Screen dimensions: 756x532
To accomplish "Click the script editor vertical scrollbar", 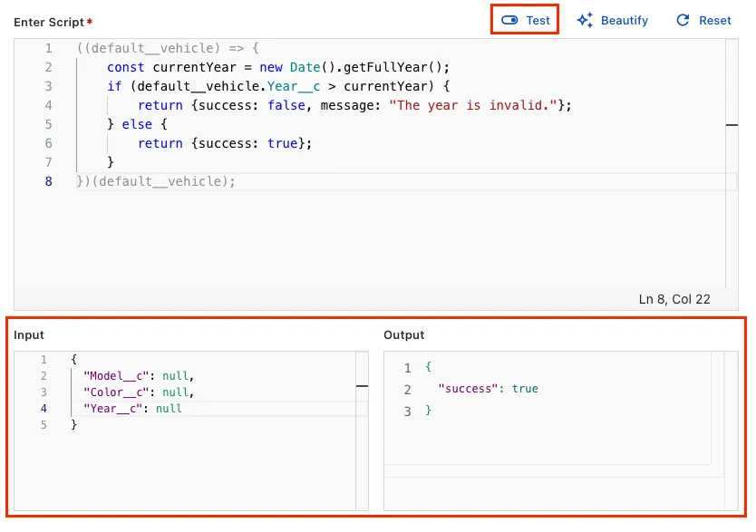I will tap(732, 164).
